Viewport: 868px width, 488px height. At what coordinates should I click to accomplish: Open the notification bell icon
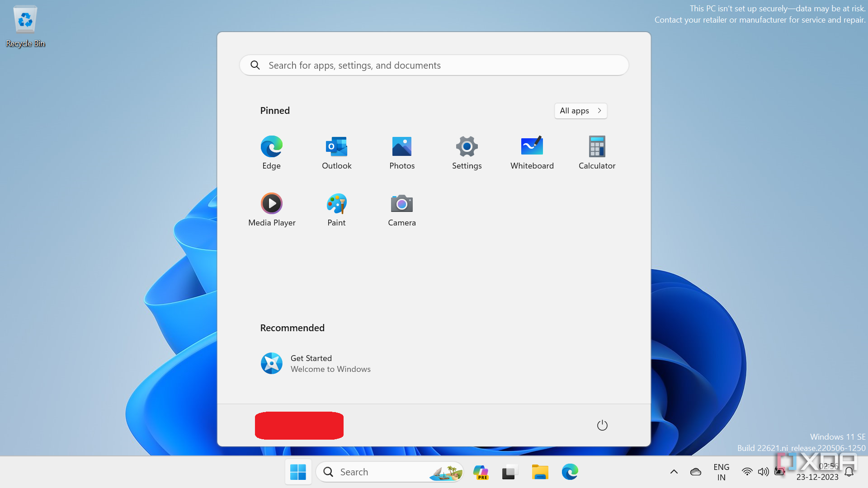click(x=849, y=472)
